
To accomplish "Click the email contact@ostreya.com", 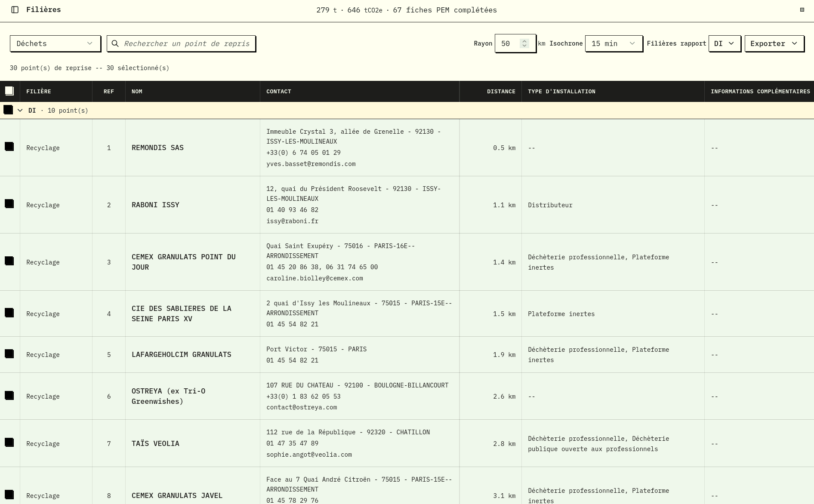I will [302, 407].
